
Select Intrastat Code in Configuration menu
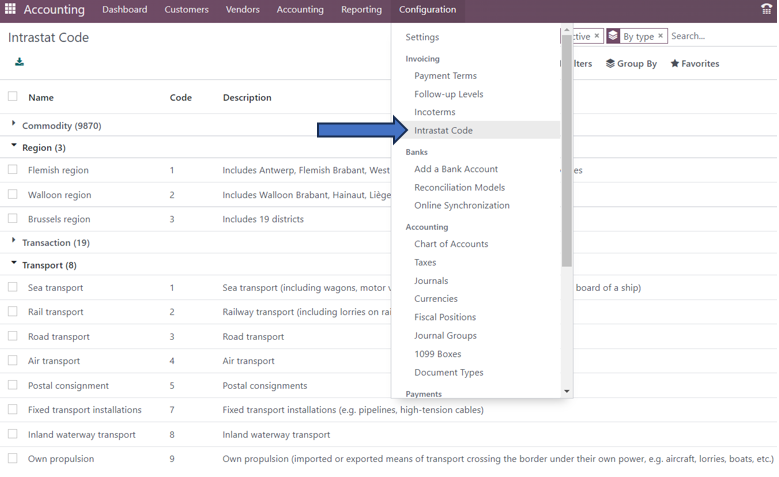click(x=443, y=131)
